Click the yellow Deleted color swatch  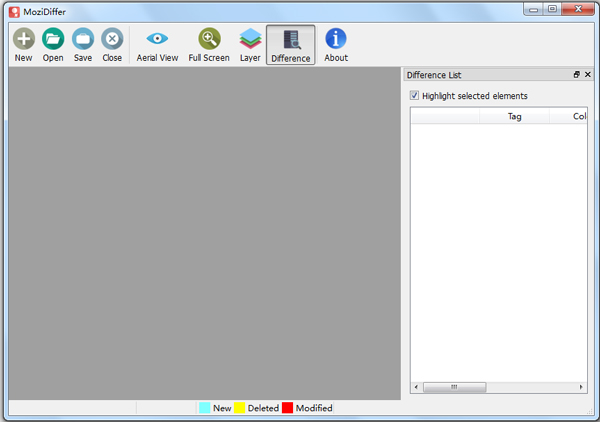tap(240, 408)
